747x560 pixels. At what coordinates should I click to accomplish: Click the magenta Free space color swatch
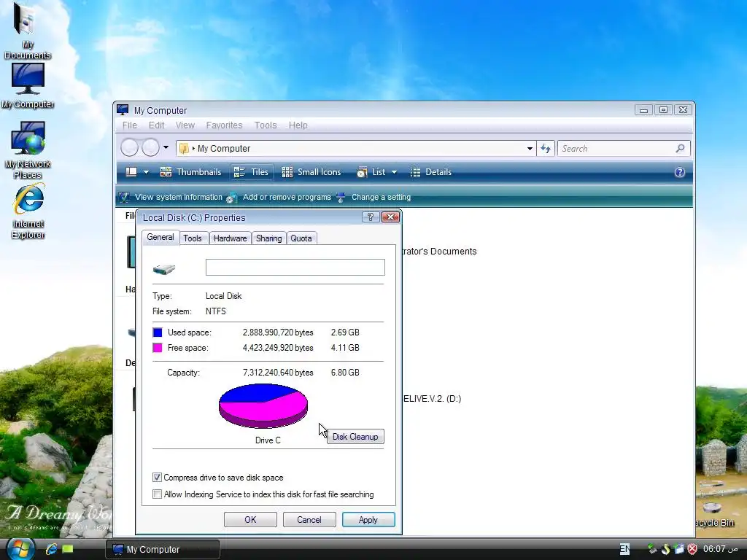[158, 348]
